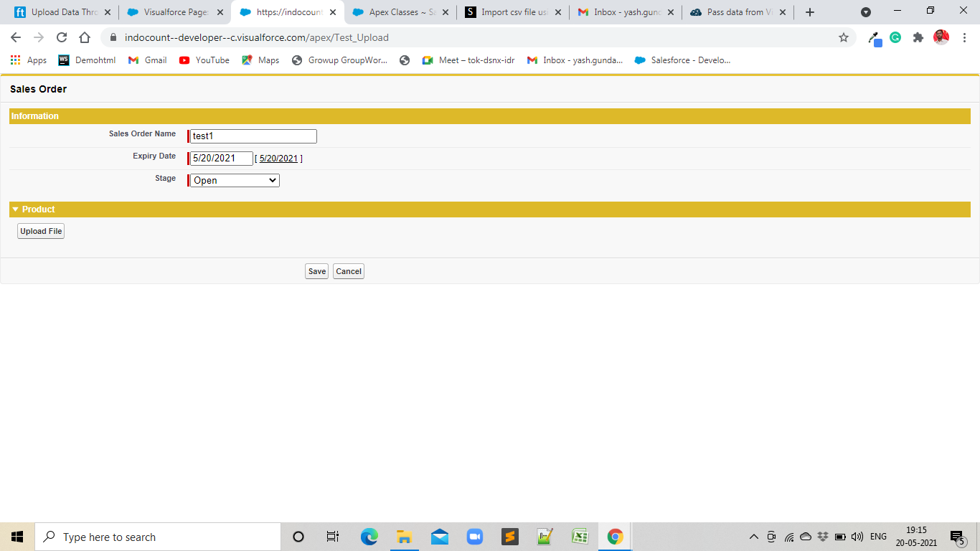Open the eyedropper color picker extension
The width and height of the screenshot is (980, 551).
875,38
